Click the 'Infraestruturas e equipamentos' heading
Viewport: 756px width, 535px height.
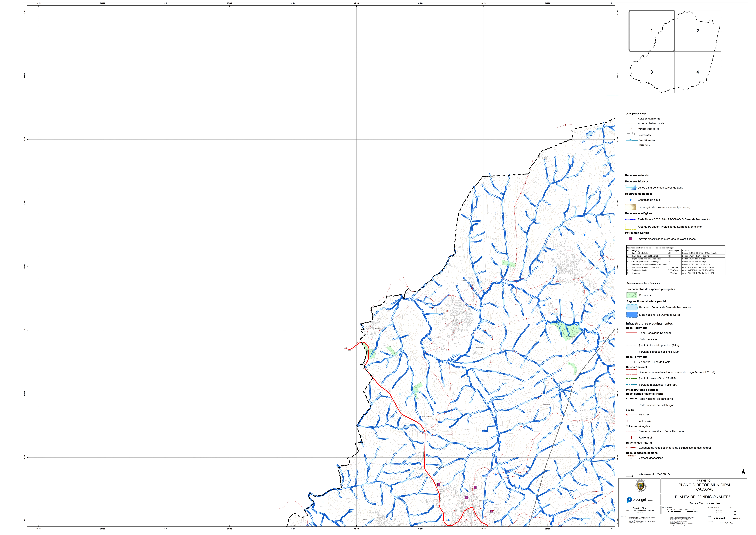(649, 323)
